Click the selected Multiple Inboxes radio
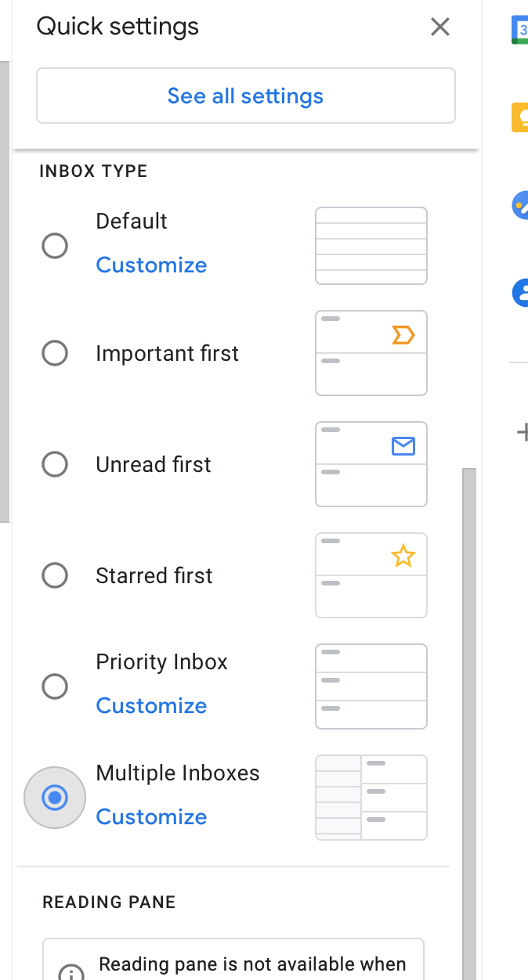 (55, 798)
